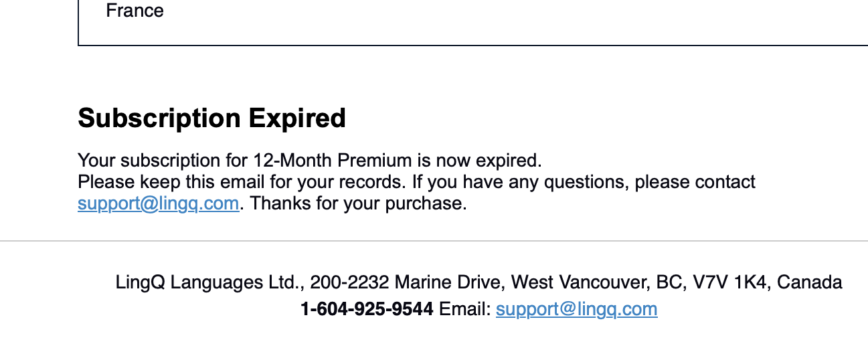This screenshot has height=352, width=868.
Task: Click the Thanks for your purchase text
Action: (358, 203)
